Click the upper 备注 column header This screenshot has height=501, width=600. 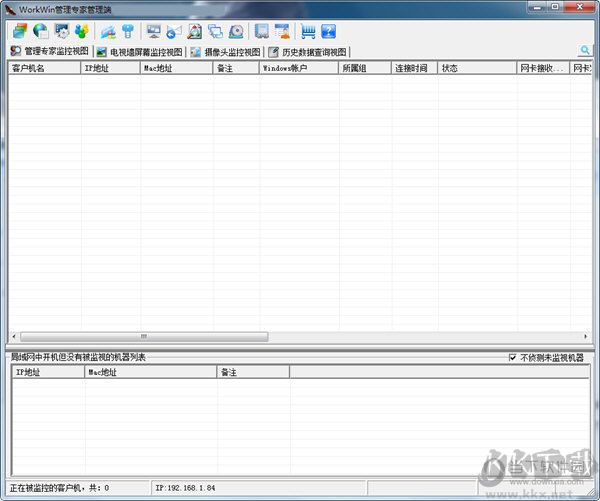[x=236, y=68]
